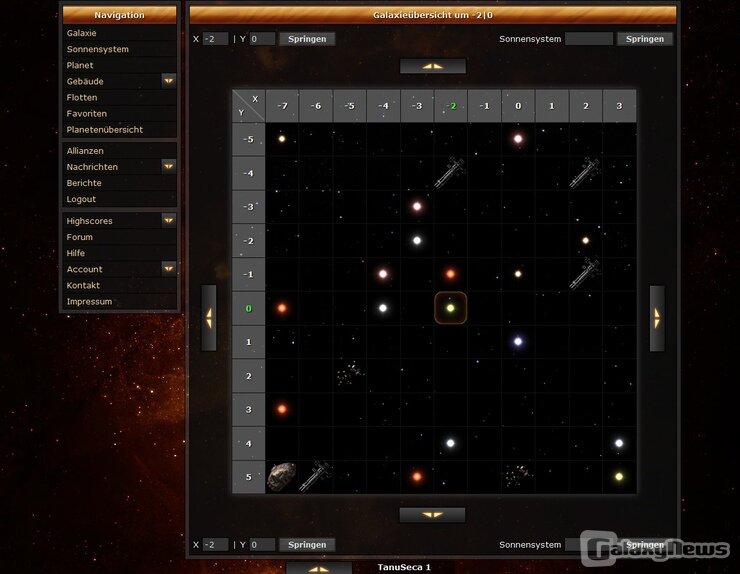This screenshot has height=574, width=740.
Task: Click the bottom Y coordinate field
Action: (262, 544)
